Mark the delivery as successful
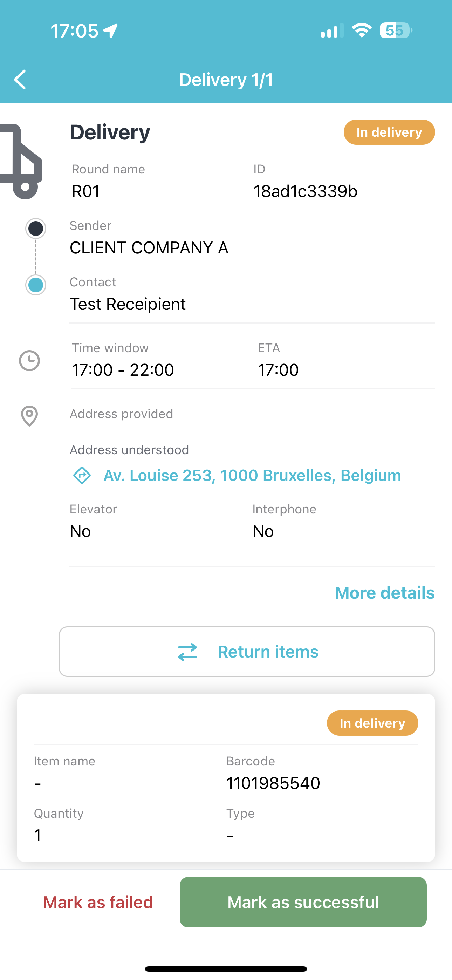Image resolution: width=452 pixels, height=980 pixels. [x=303, y=902]
